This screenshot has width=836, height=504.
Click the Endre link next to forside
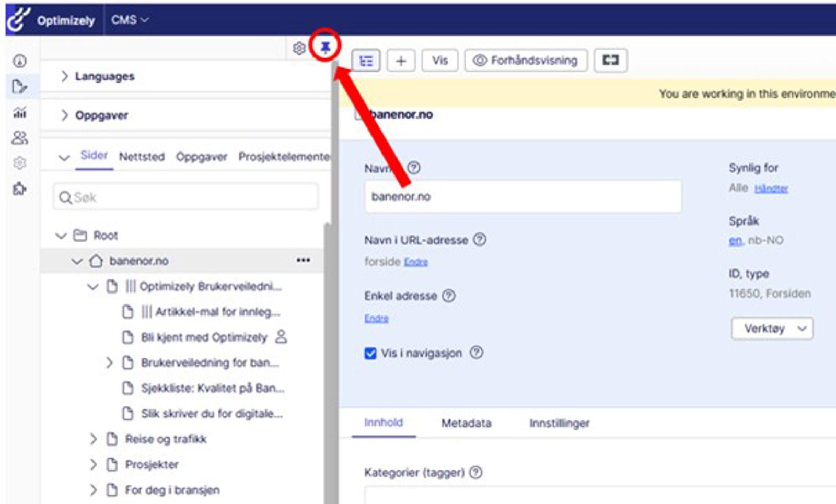pos(416,262)
